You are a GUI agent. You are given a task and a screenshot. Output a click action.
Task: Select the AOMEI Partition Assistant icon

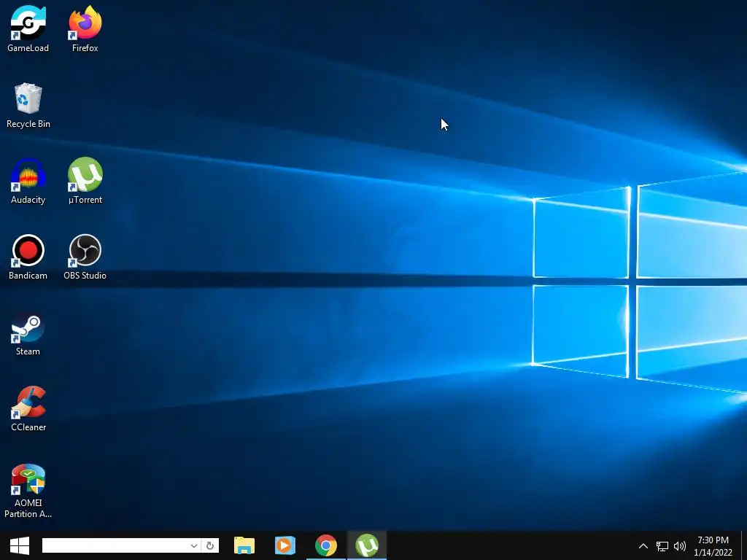28,491
